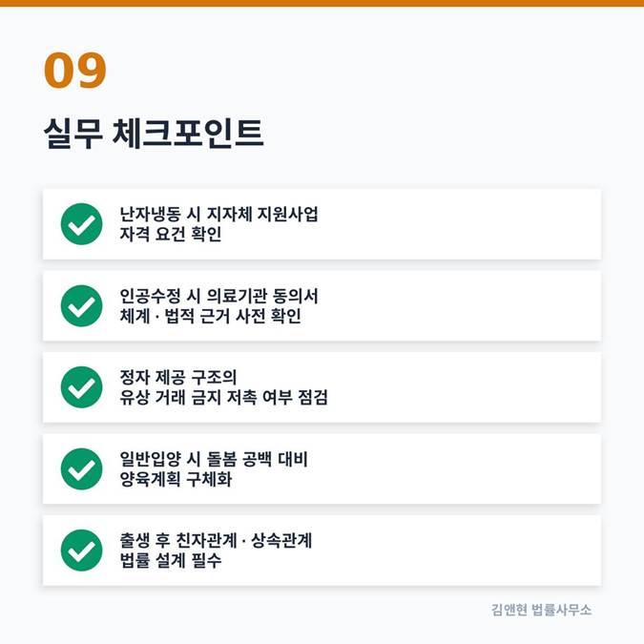Click the green check beside 난자냉동 item
This screenshot has width=644, height=644.
click(82, 224)
